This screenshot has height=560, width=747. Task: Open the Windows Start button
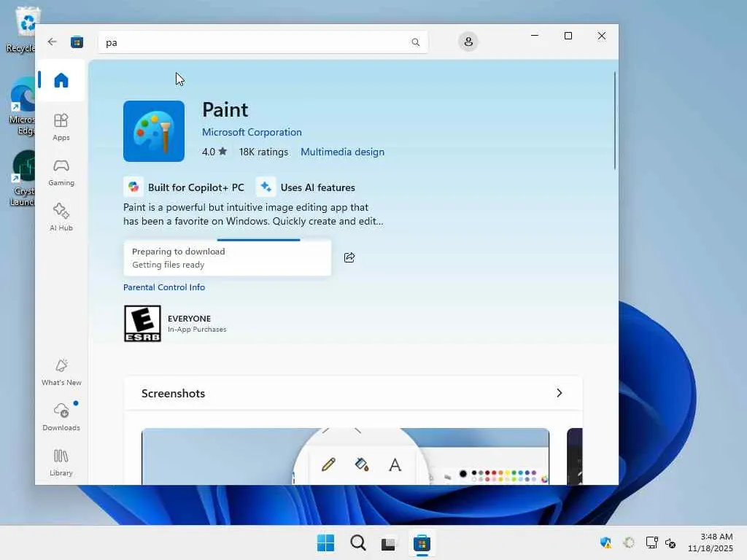click(326, 542)
